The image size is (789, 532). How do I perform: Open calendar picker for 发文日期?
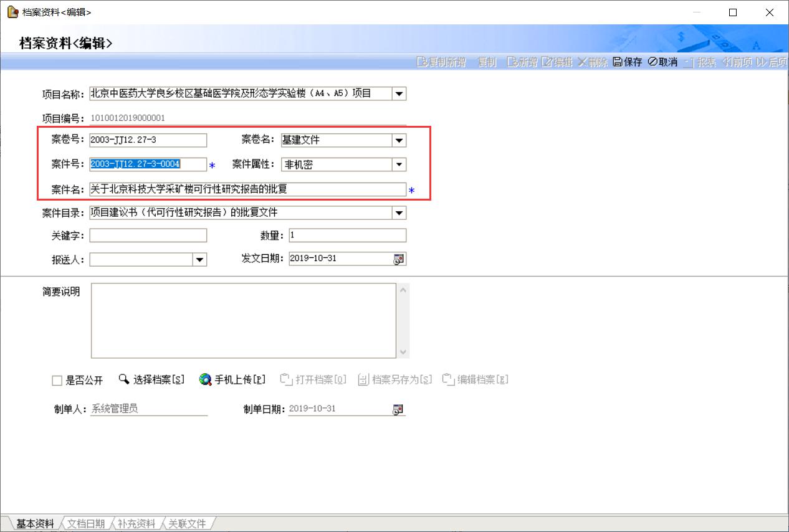pyautogui.click(x=399, y=259)
